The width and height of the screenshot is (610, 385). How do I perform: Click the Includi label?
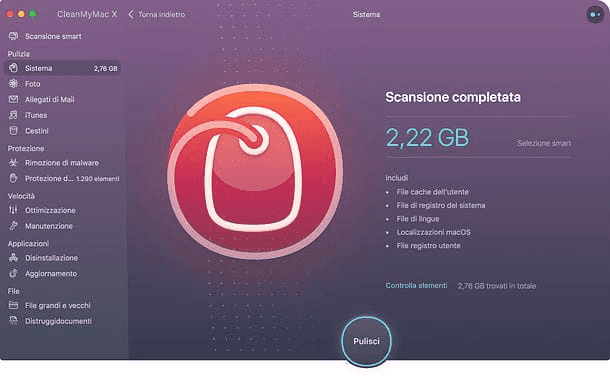point(397,178)
